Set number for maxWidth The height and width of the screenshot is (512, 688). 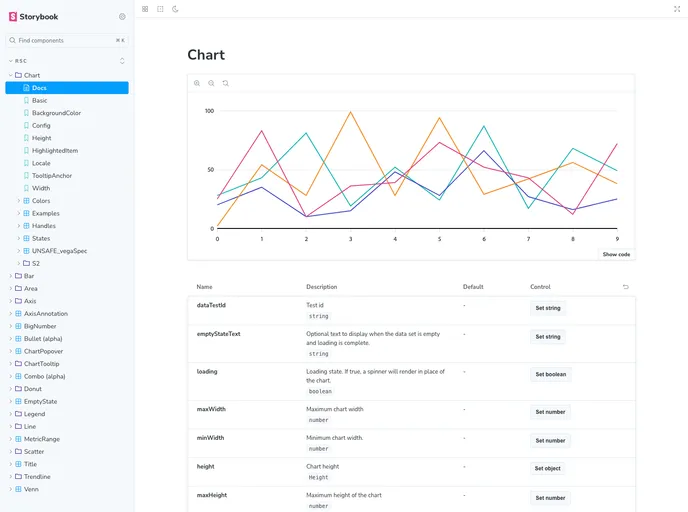coord(550,412)
